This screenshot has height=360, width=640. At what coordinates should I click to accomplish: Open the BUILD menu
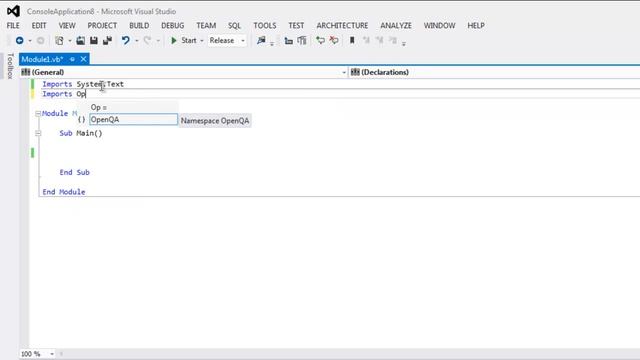[x=139, y=25]
